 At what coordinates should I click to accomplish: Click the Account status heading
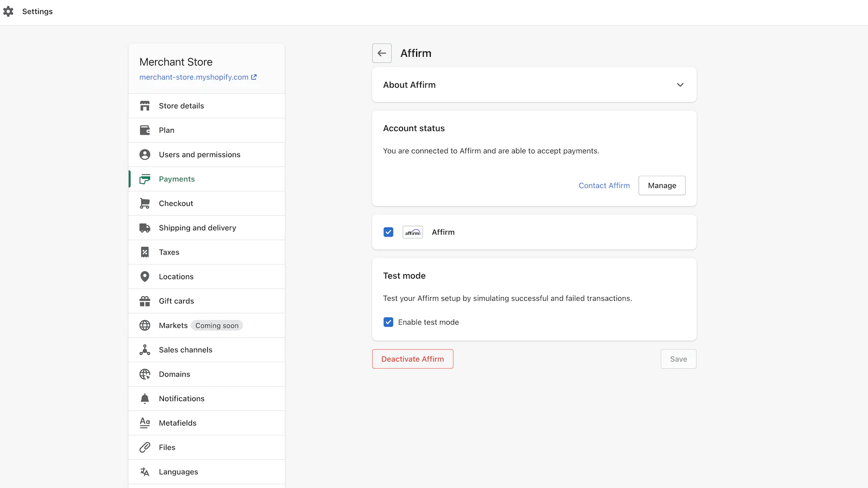(x=414, y=129)
